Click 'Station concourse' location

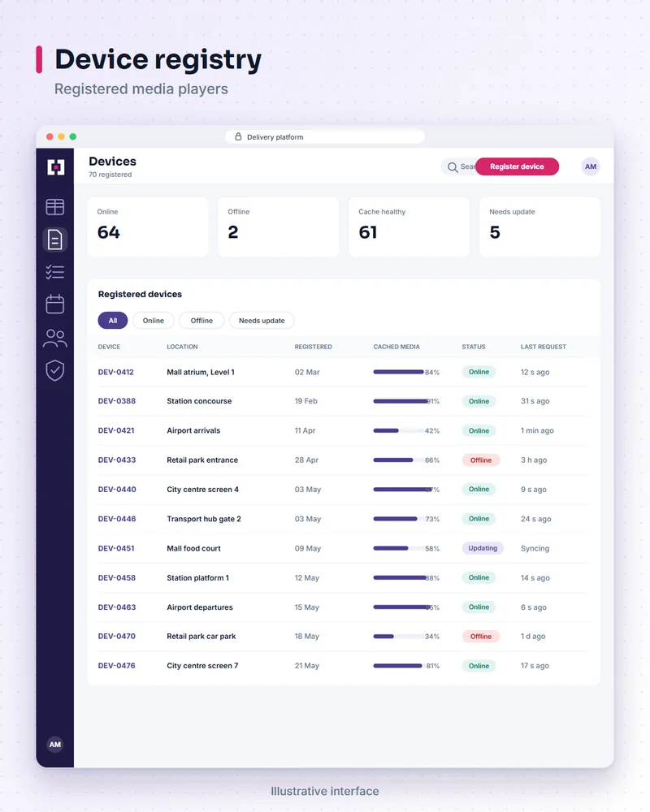pyautogui.click(x=199, y=401)
